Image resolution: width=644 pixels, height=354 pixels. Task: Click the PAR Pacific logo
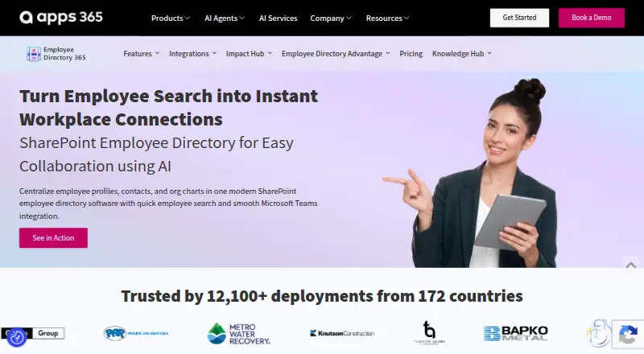136,333
